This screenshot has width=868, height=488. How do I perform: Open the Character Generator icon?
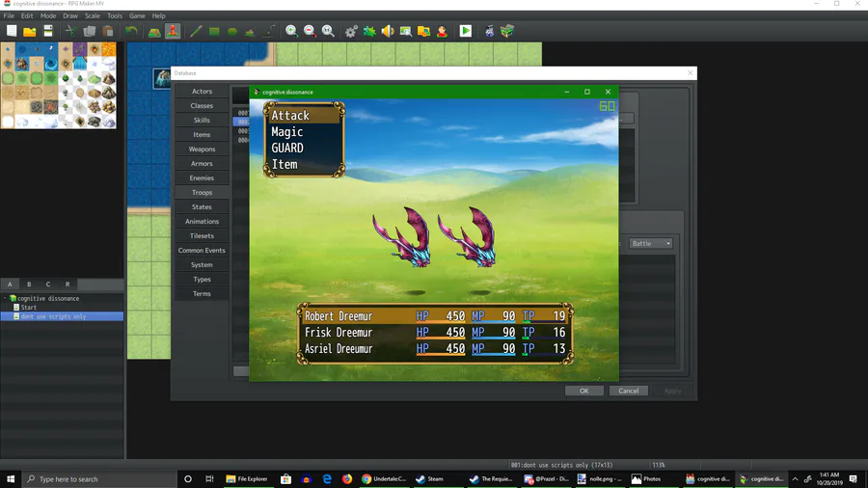(x=442, y=31)
